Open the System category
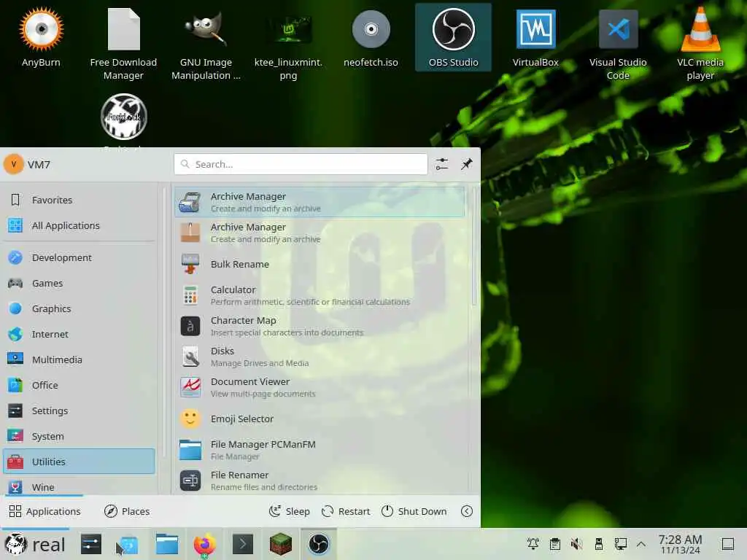747x560 pixels. coord(79,436)
